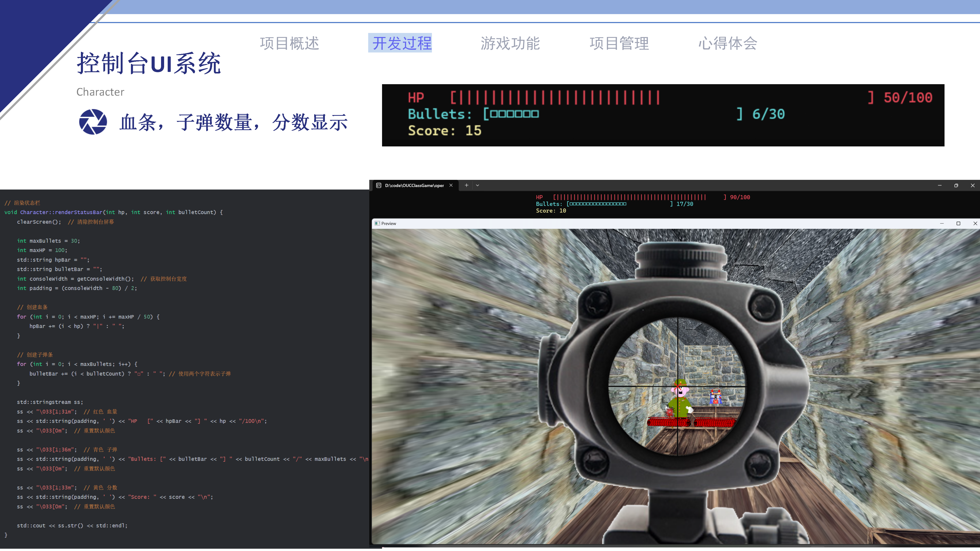Click the command prompt icon on the terminal tab
Image resolution: width=980 pixels, height=551 pixels.
point(379,185)
